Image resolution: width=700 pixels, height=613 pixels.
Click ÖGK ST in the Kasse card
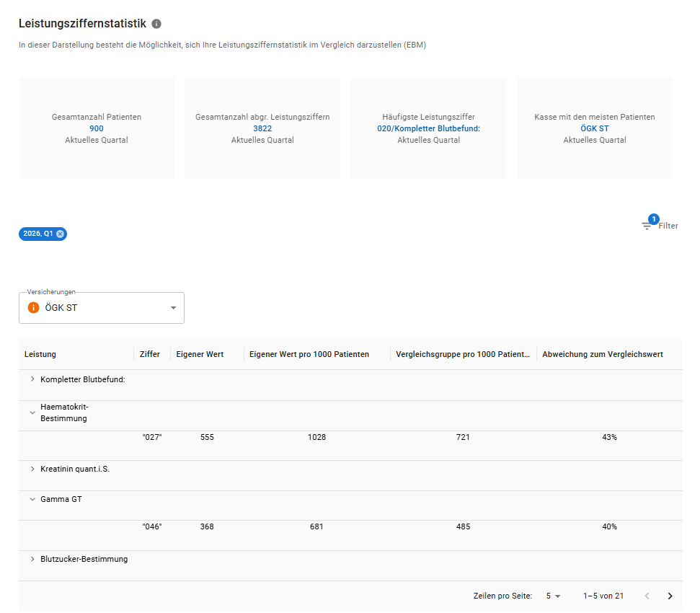[595, 128]
